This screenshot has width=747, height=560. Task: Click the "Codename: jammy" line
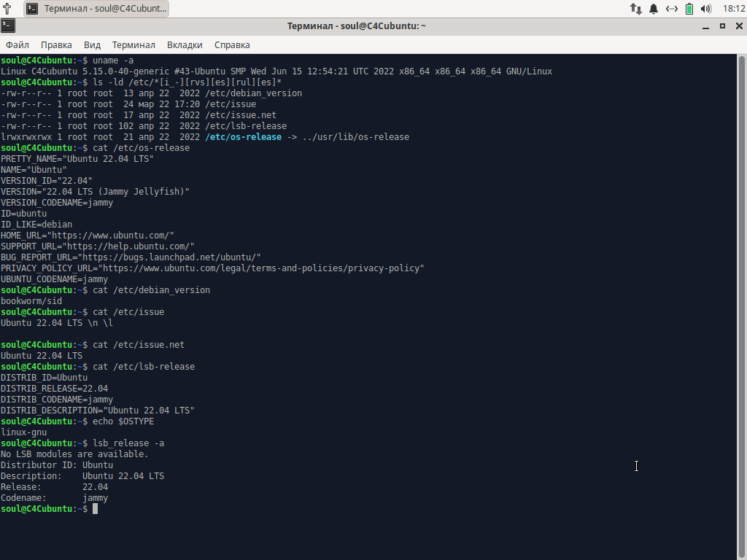click(54, 499)
